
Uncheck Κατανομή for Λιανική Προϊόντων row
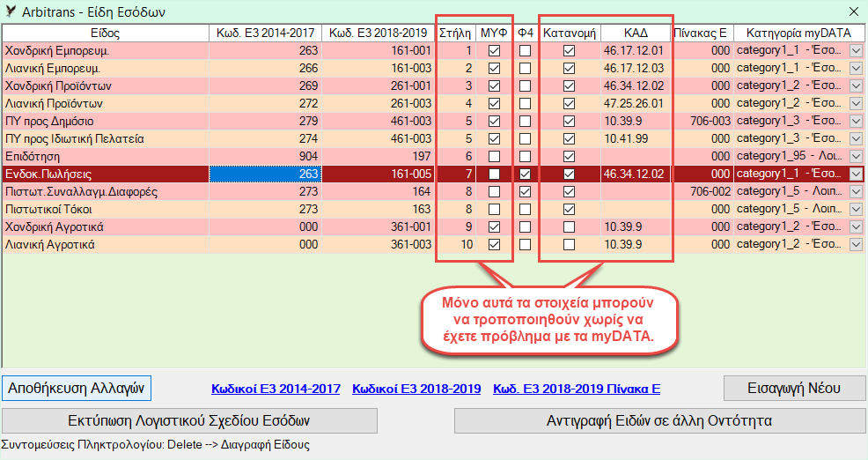570,104
